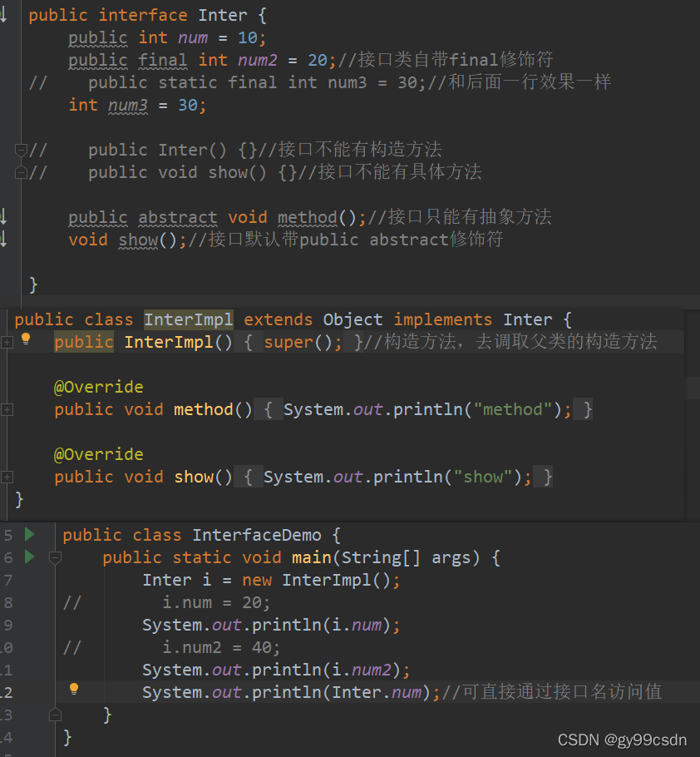
Task: Click gutter line number 7
Action: pyautogui.click(x=8, y=581)
